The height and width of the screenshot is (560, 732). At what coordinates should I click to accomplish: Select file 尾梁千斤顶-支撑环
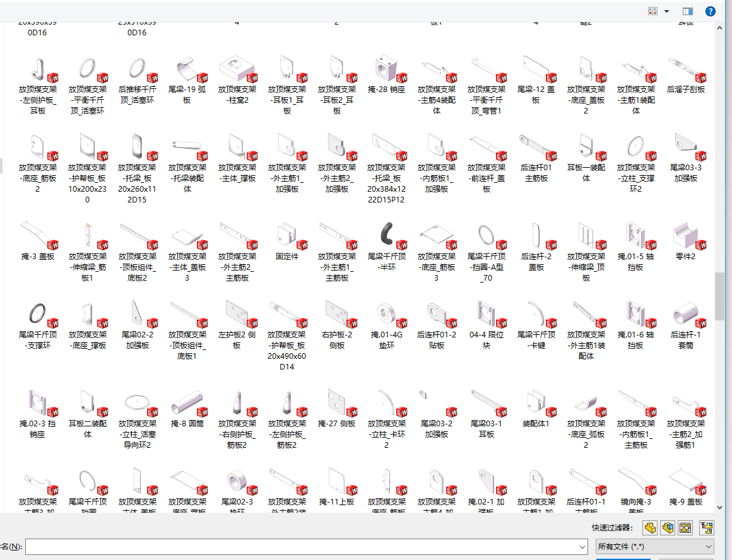coord(38,325)
